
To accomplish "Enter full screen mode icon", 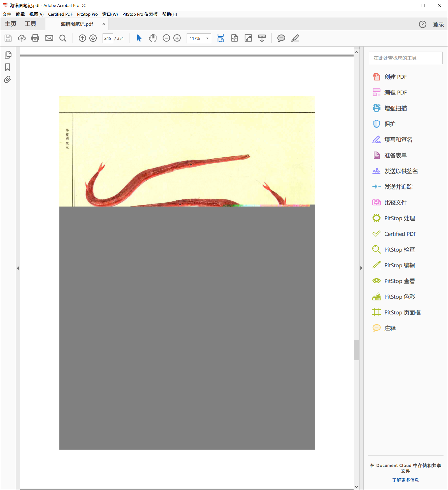I will click(x=248, y=38).
